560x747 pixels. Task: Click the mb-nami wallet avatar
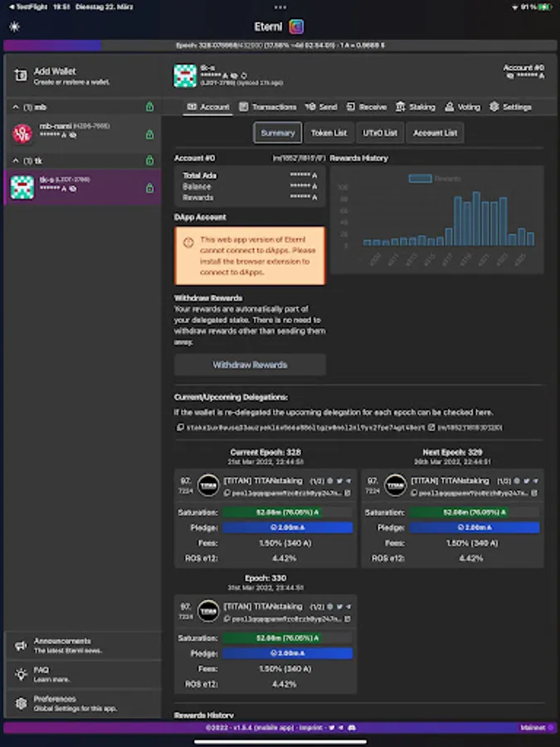[x=22, y=133]
